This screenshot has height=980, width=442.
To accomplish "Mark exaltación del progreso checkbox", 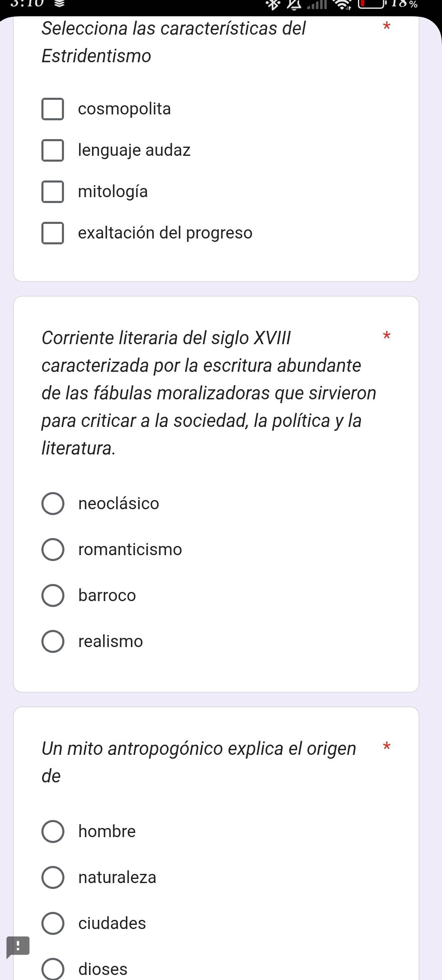I will [53, 233].
